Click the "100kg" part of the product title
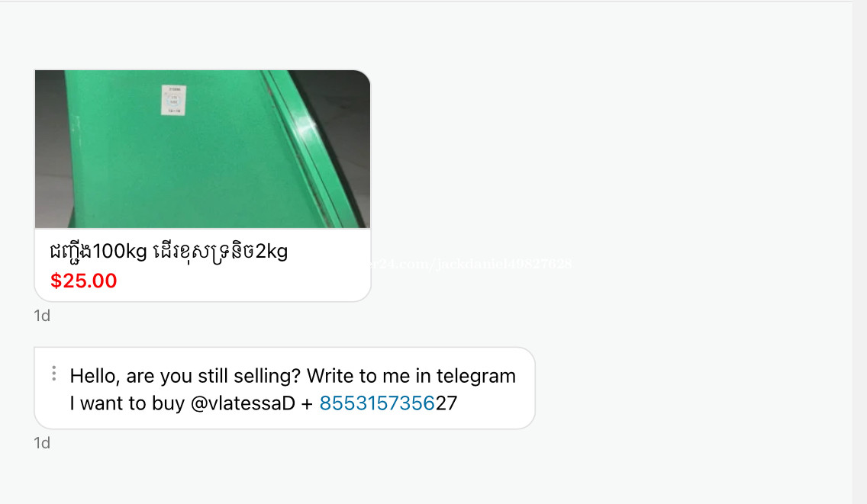Screen dimensions: 867x504 point(119,252)
